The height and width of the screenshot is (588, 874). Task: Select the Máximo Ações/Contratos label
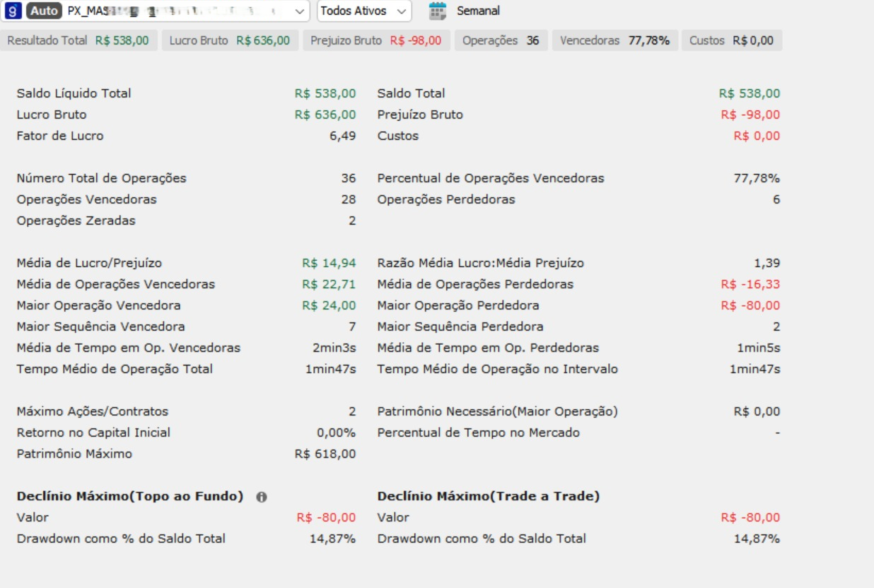[x=93, y=411]
